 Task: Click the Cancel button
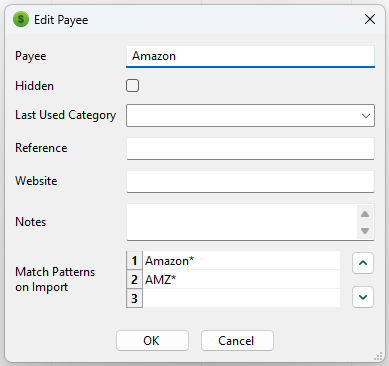click(237, 341)
